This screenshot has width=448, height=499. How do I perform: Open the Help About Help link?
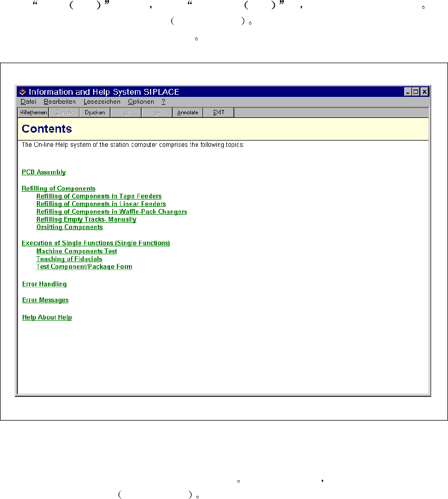click(x=47, y=317)
